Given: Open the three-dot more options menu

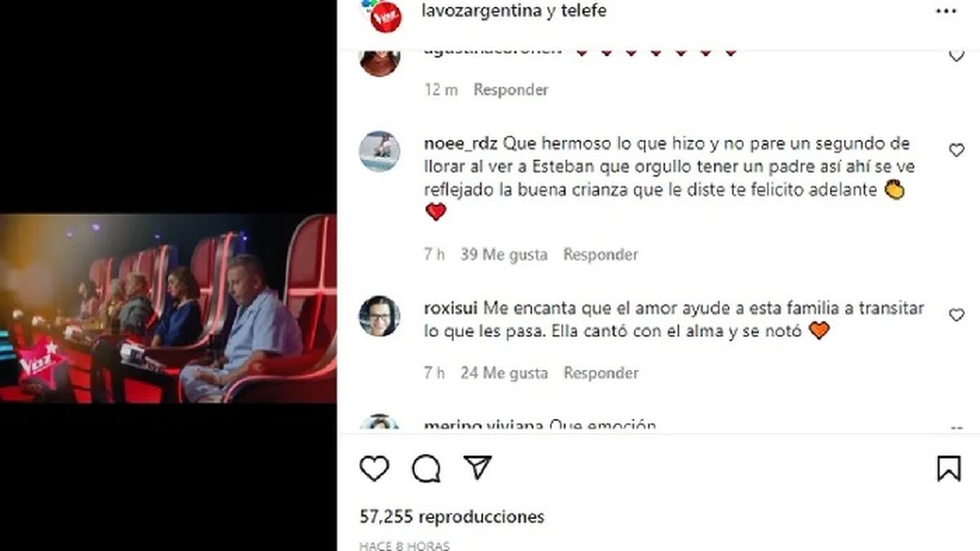Looking at the screenshot, I should point(947,11).
